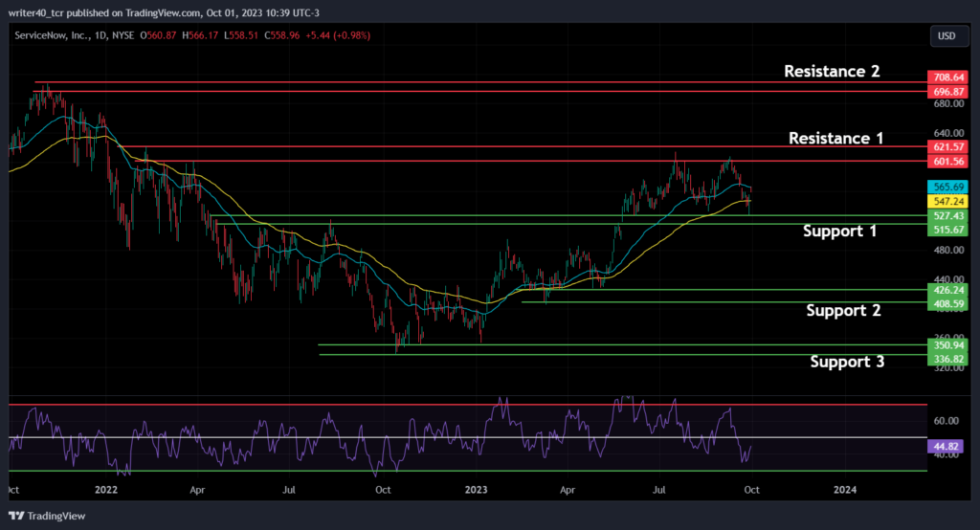Click the Jul label right of 2023
Viewport: 980px width, 530px height.
[659, 490]
